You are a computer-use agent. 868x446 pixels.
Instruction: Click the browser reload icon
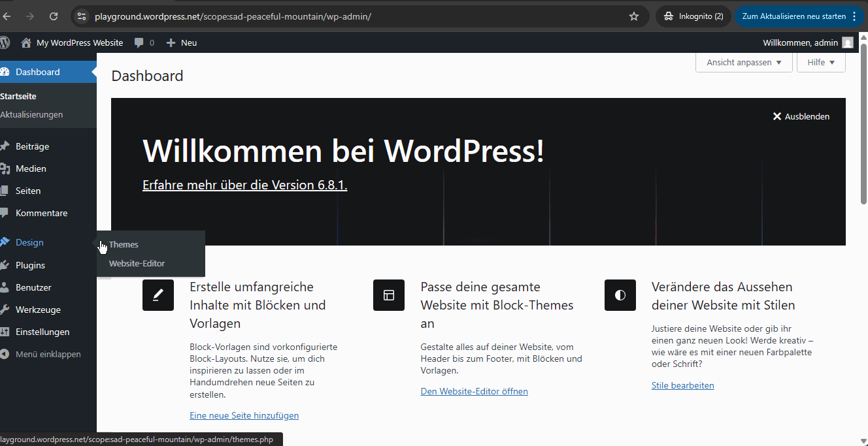(x=54, y=16)
